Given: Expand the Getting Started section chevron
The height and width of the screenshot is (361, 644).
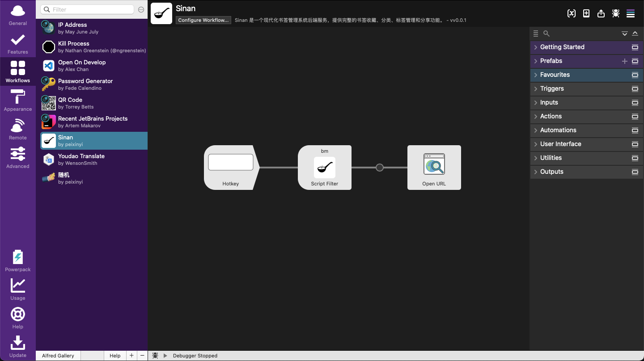Looking at the screenshot, I should pyautogui.click(x=536, y=47).
